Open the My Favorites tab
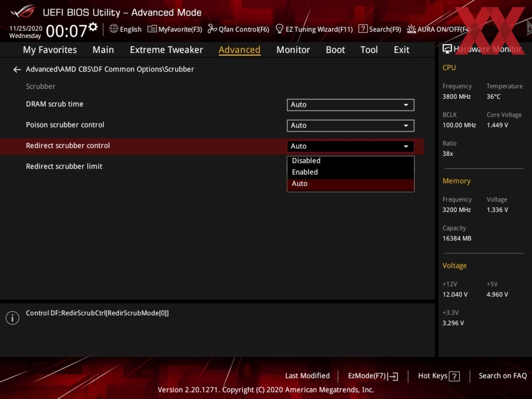The height and width of the screenshot is (399, 532). pos(50,50)
